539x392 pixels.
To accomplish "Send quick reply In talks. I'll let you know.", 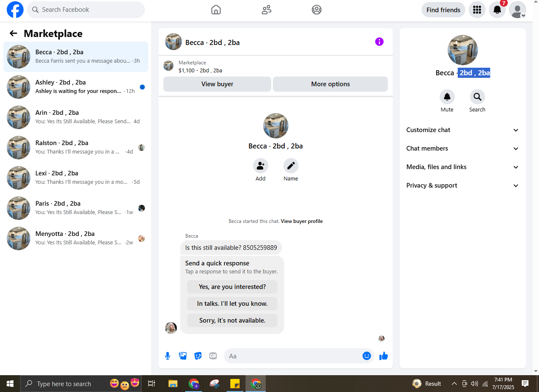I will coord(232,304).
